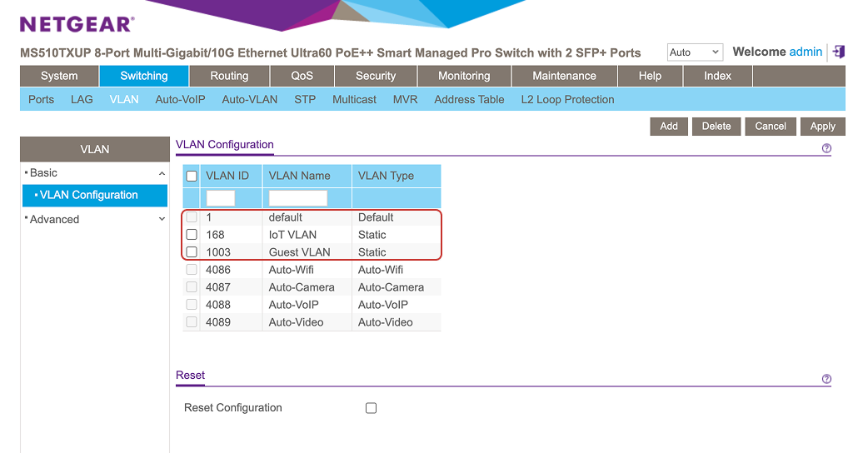Screen dimensions: 868x453
Task: Open help for VLAN Configuration section
Action: pos(826,148)
